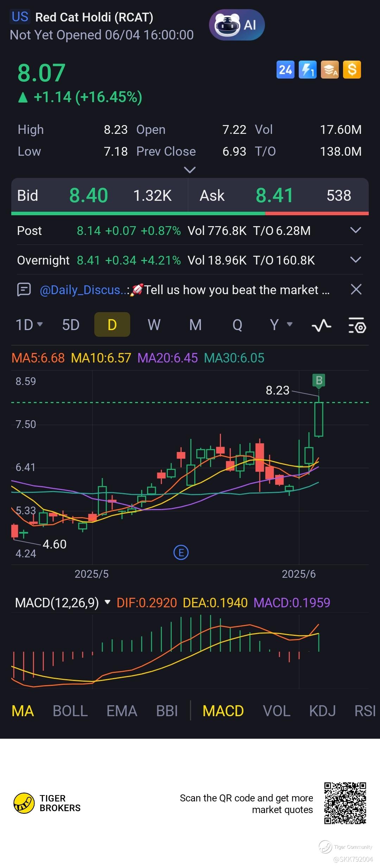Open the comment message icon
The image size is (380, 868).
pyautogui.click(x=24, y=290)
